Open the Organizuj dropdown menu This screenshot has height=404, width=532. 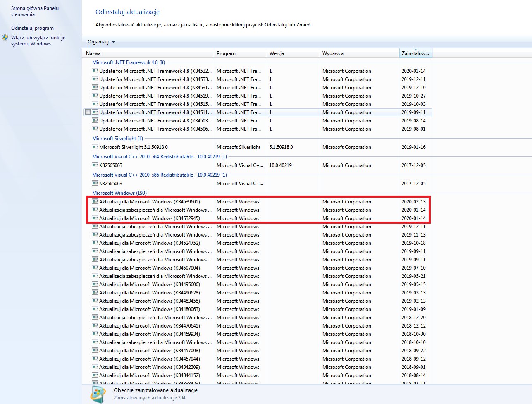[x=101, y=42]
